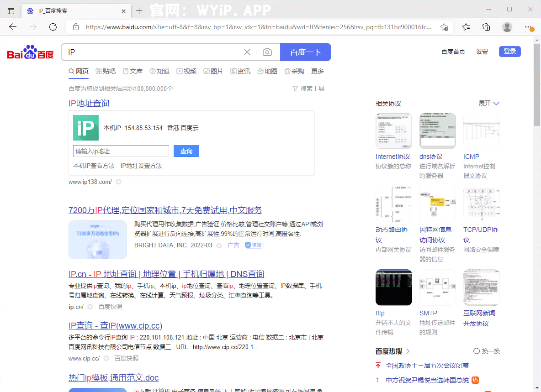
Task: Click the Bright Data ad thumbnail
Action: pyautogui.click(x=98, y=240)
